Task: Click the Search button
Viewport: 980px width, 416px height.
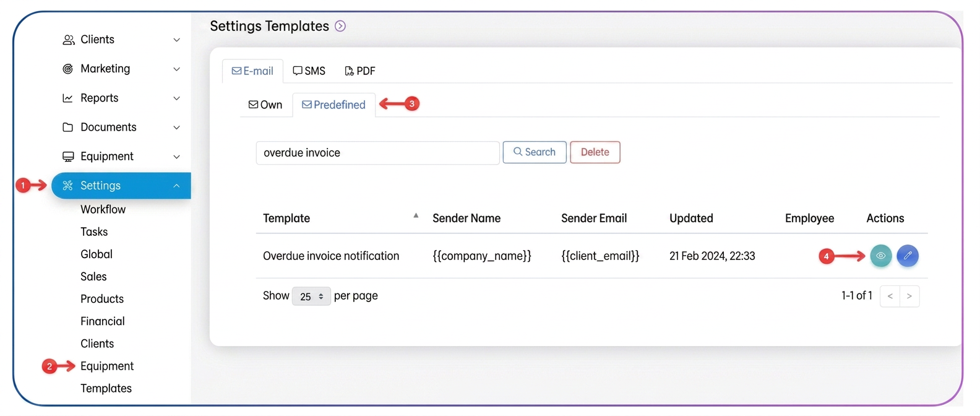Action: point(535,152)
